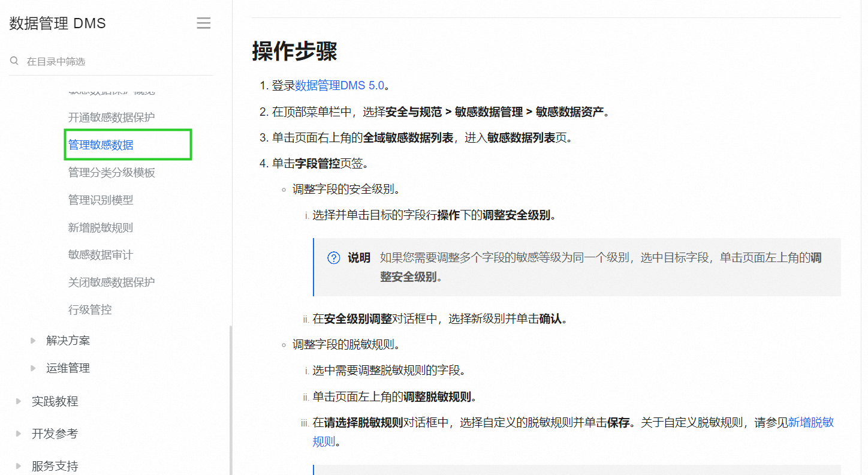Click 解决方案 label in sidebar

68,341
